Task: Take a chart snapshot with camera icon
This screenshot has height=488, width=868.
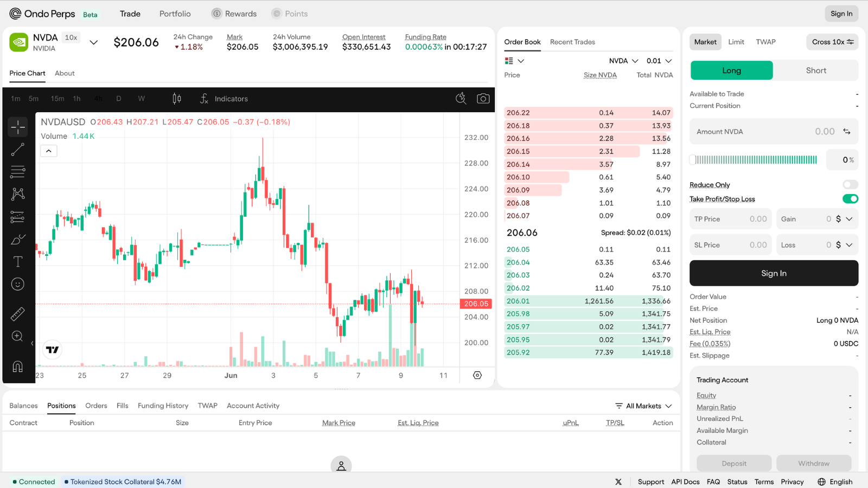Action: click(x=483, y=99)
